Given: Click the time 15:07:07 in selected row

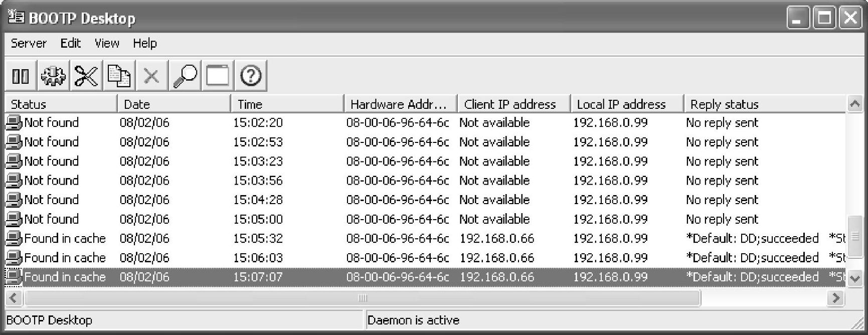Looking at the screenshot, I should [x=258, y=277].
